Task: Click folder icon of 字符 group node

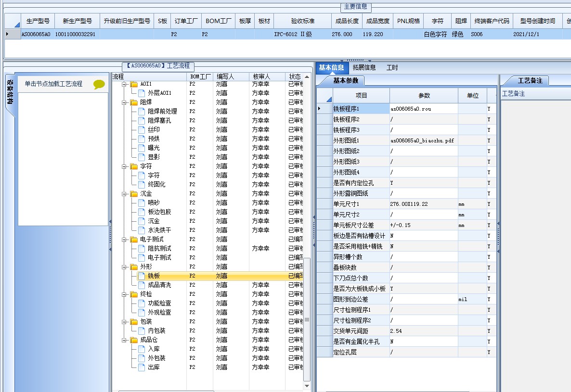Action: [x=134, y=166]
